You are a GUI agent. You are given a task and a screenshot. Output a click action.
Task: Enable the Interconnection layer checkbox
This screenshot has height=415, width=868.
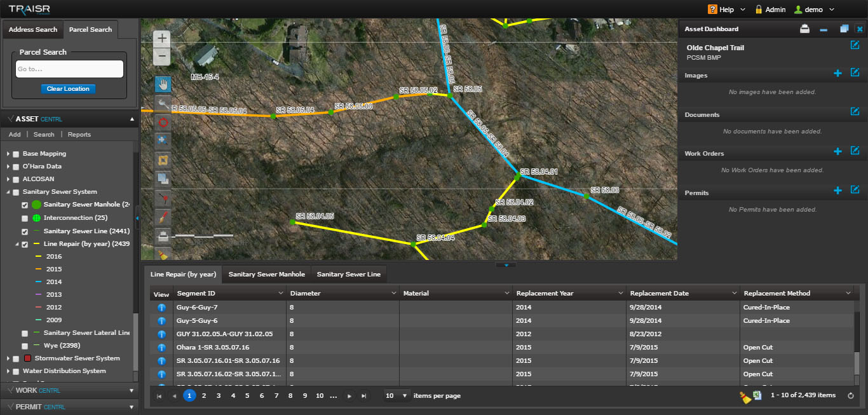(25, 218)
